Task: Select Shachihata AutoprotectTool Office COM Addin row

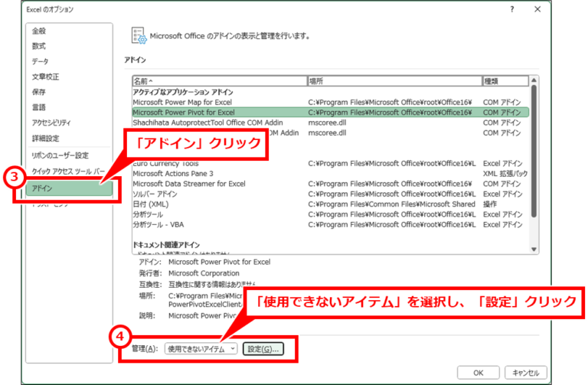Action: [331, 122]
